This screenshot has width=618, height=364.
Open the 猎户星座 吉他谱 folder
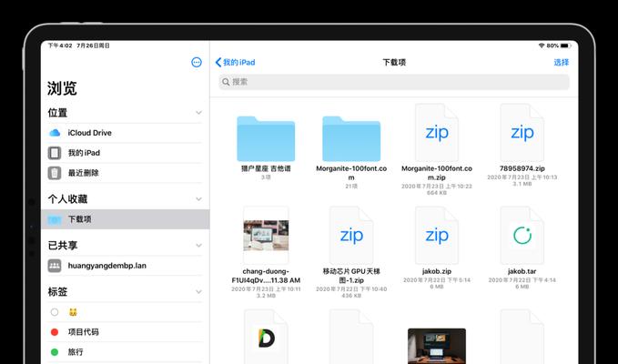pos(266,138)
